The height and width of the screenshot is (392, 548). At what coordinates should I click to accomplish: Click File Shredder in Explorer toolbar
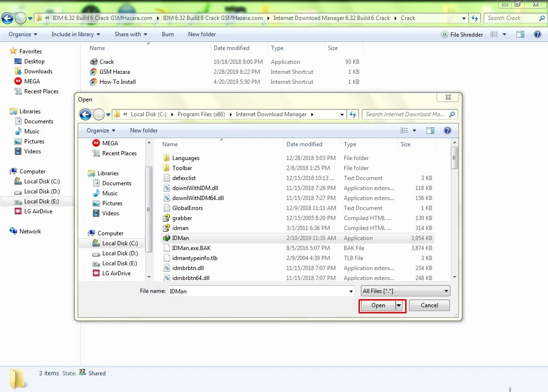(462, 34)
